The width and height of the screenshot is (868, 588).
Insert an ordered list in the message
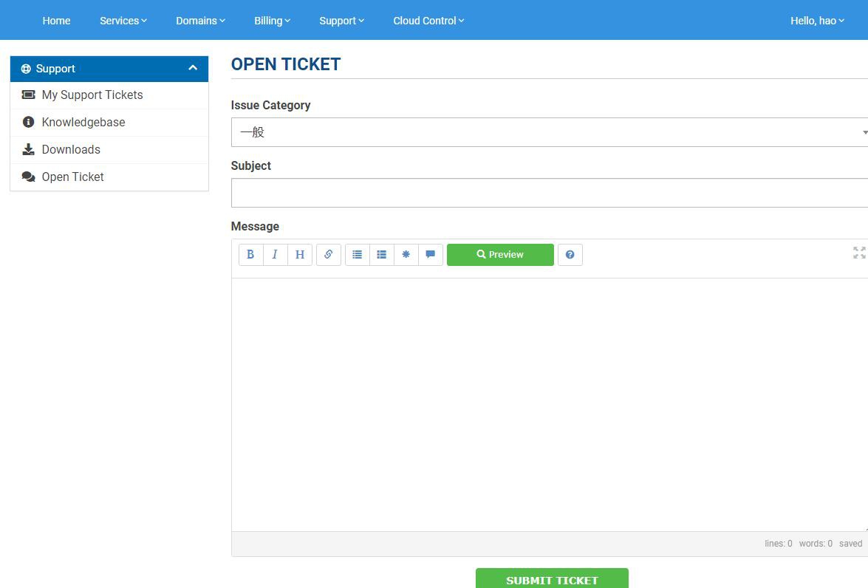pyautogui.click(x=382, y=255)
